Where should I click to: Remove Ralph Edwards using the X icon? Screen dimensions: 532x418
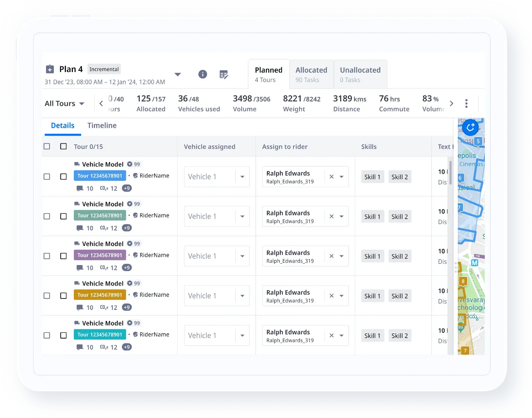pos(332,176)
